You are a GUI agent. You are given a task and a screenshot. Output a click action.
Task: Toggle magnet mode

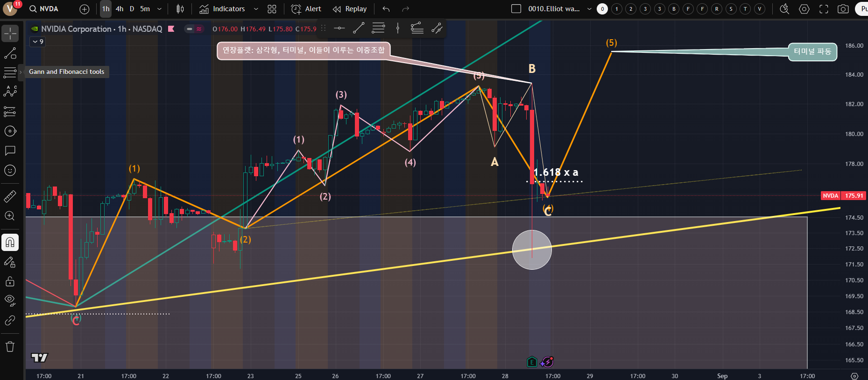point(10,242)
